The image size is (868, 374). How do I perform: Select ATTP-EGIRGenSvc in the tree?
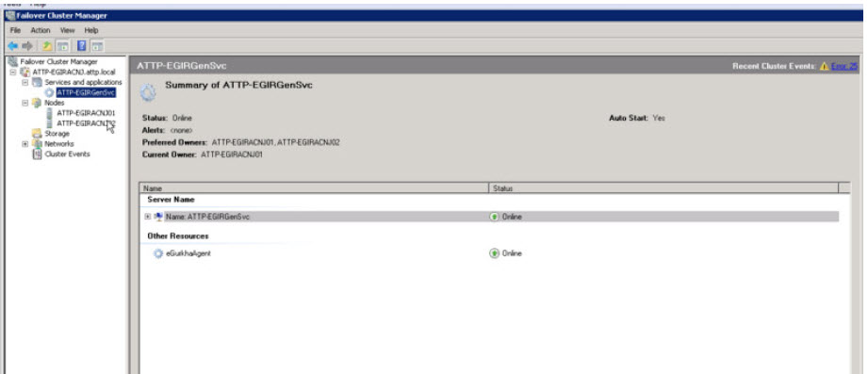coord(86,92)
